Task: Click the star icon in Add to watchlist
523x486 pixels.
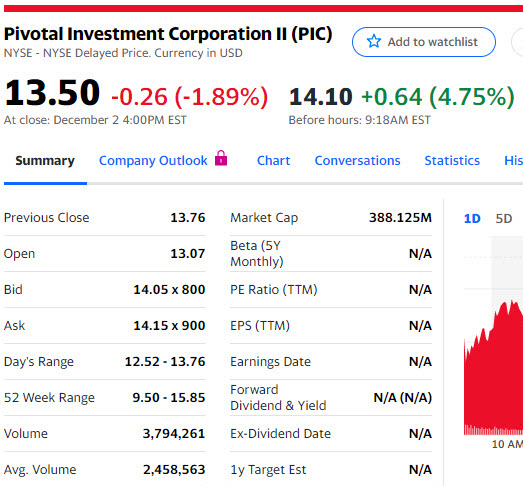Action: pos(374,41)
